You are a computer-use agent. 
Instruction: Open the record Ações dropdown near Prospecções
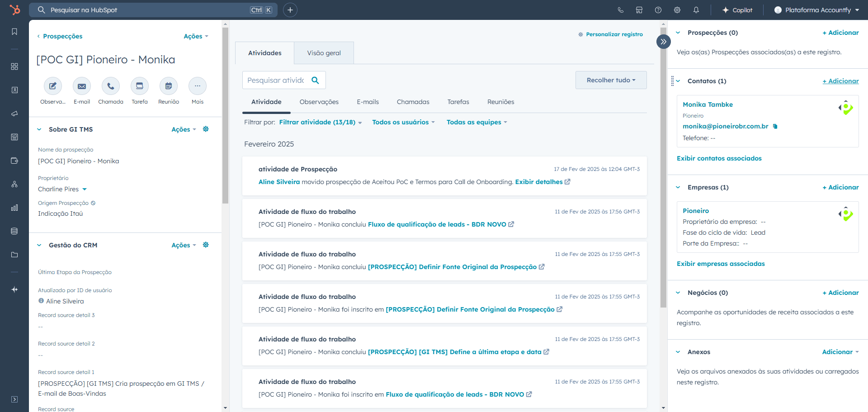pyautogui.click(x=196, y=36)
